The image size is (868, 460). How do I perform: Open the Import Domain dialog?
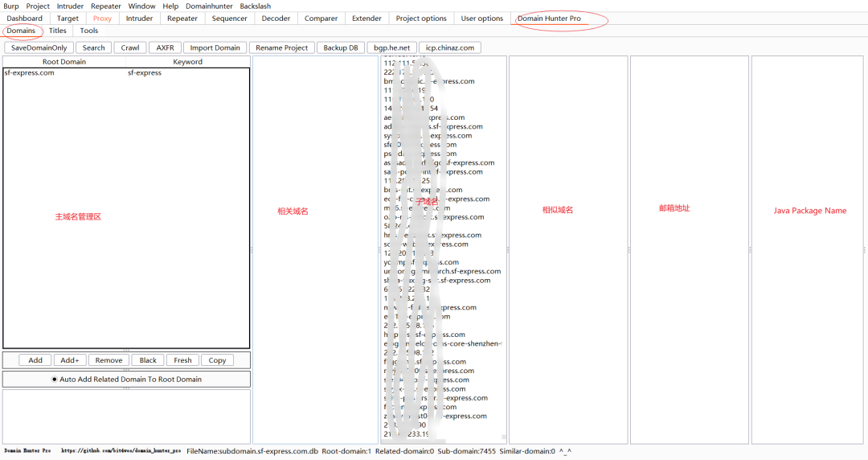[215, 47]
